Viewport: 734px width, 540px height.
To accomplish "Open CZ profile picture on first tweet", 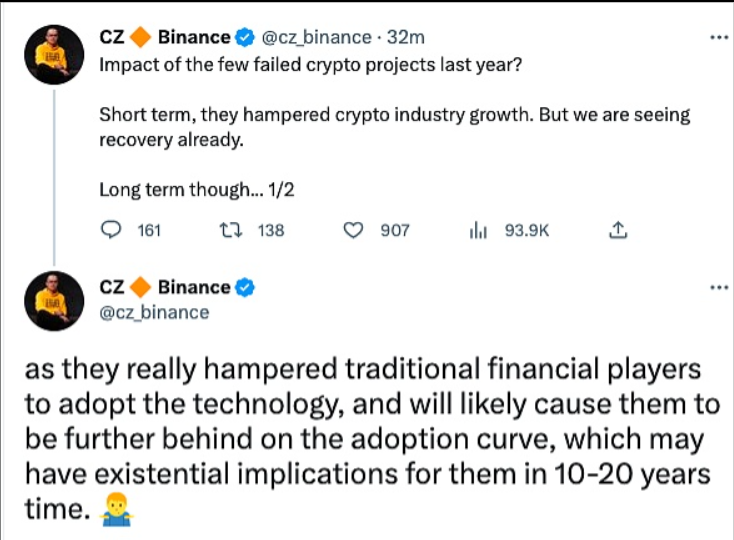I will pos(52,55).
